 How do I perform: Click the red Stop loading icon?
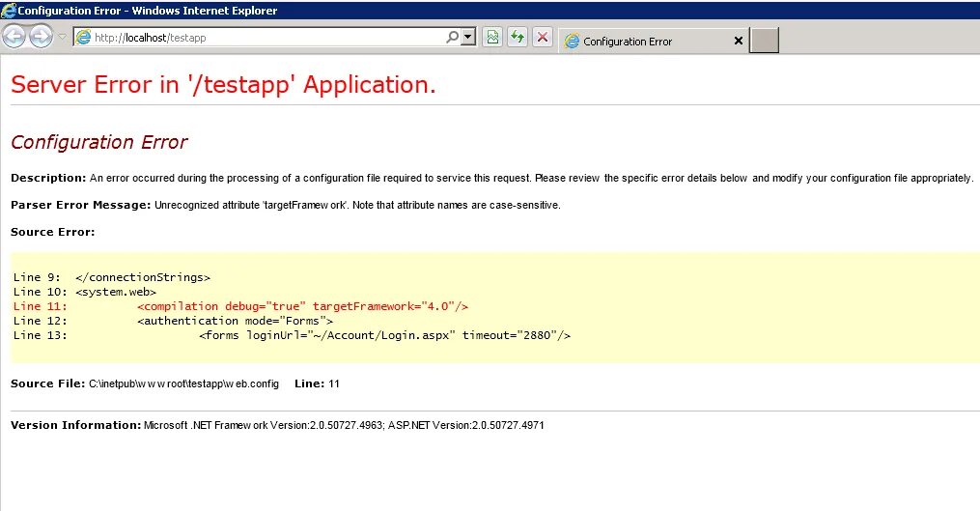[x=543, y=37]
